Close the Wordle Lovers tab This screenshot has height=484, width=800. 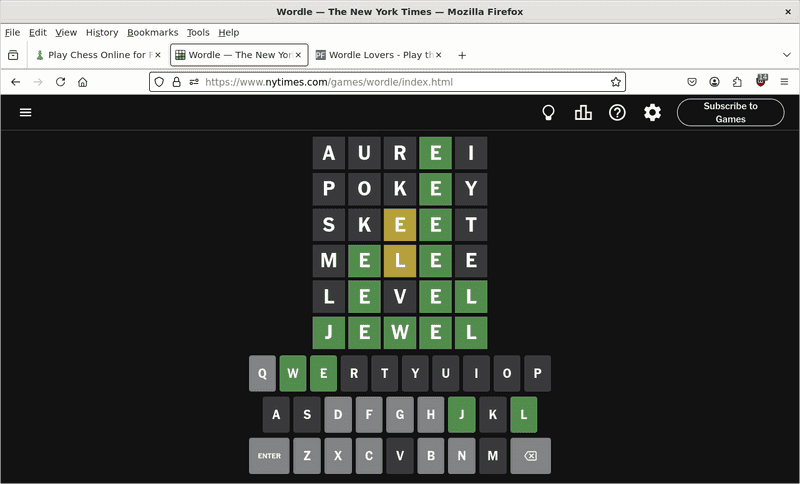(439, 55)
